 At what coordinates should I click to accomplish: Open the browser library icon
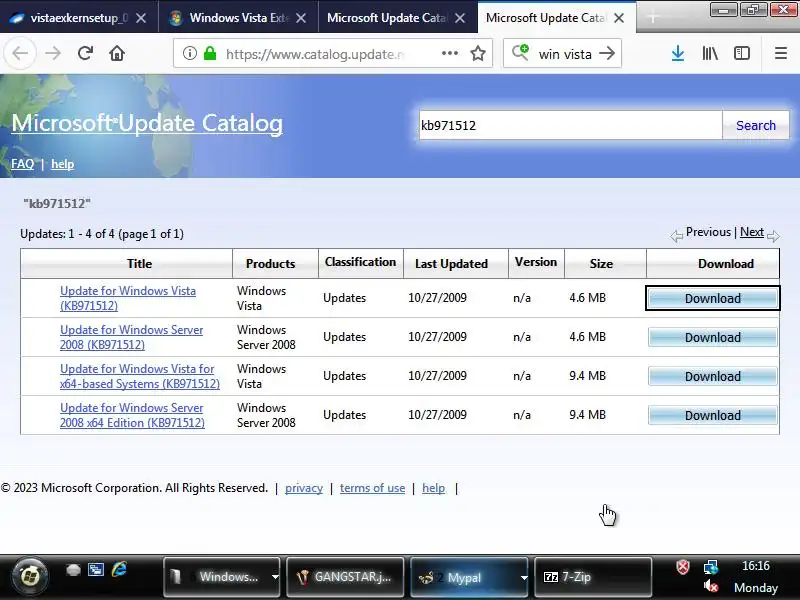(x=710, y=53)
